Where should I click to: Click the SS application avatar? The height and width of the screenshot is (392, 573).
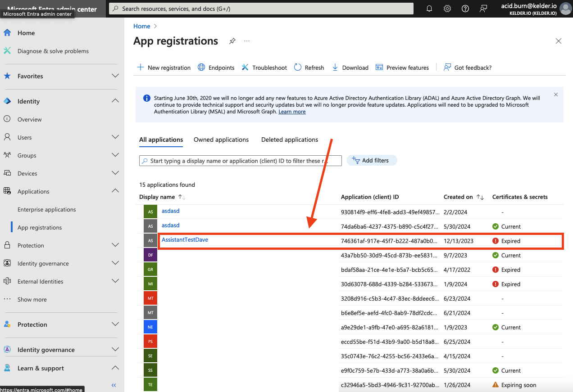(150, 370)
